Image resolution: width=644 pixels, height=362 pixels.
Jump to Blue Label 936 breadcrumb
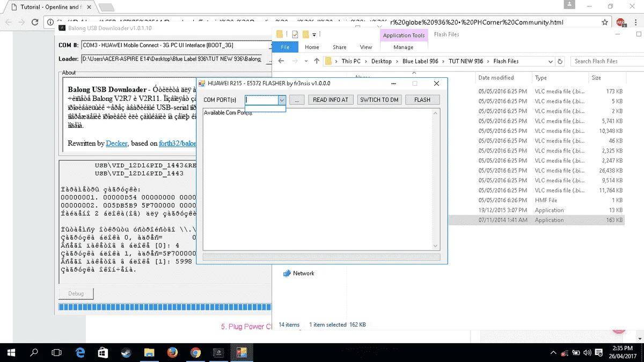click(421, 61)
